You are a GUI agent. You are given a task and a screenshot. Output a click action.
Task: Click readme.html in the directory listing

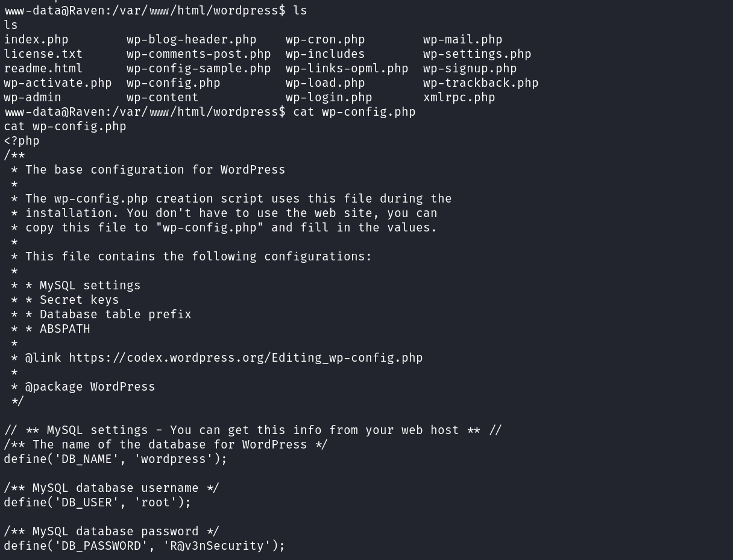(x=43, y=69)
